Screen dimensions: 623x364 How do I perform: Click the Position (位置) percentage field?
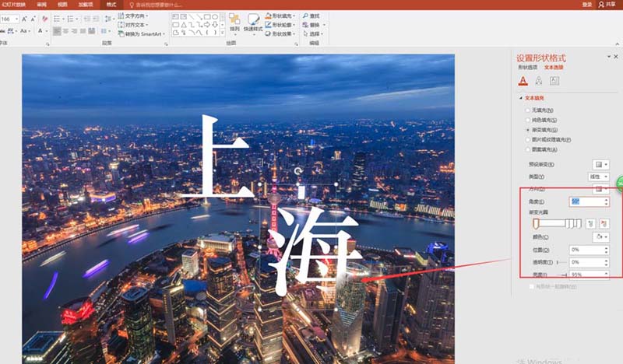(589, 250)
